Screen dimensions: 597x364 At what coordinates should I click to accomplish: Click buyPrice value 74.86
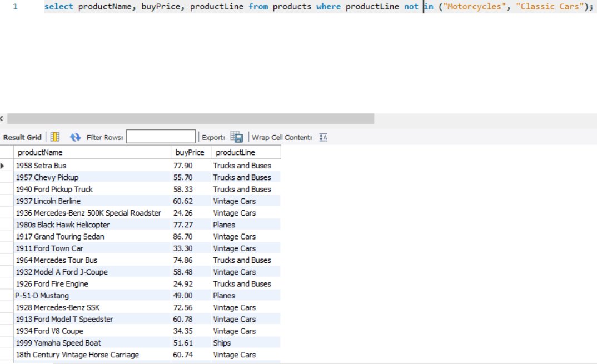point(191,260)
